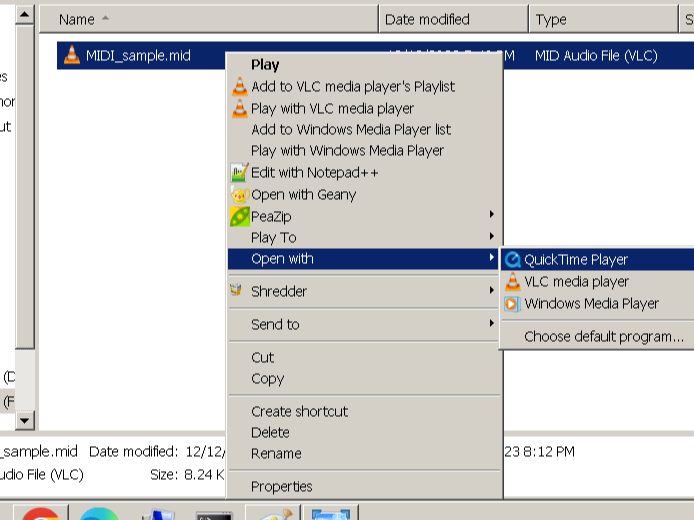Select Edit with Notepad++

click(365, 172)
